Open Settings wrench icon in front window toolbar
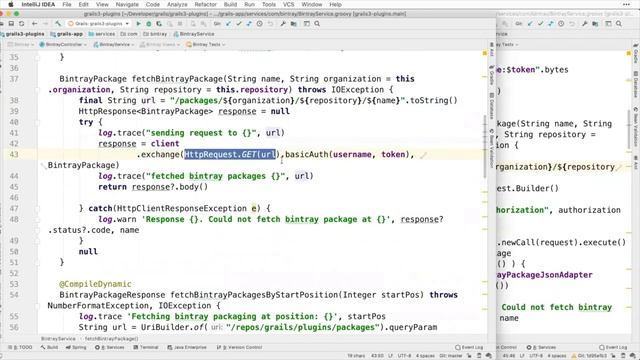The image size is (640, 360). coord(283,24)
